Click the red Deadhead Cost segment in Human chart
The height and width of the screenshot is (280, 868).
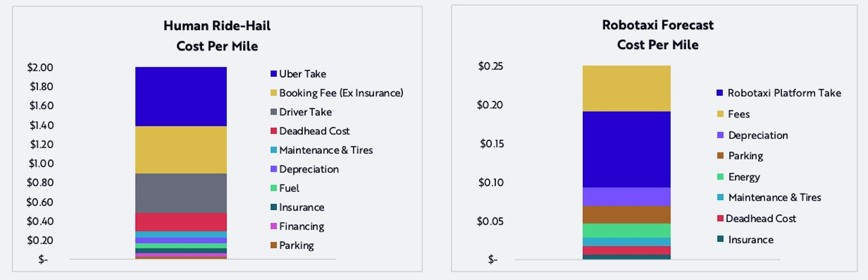point(181,222)
